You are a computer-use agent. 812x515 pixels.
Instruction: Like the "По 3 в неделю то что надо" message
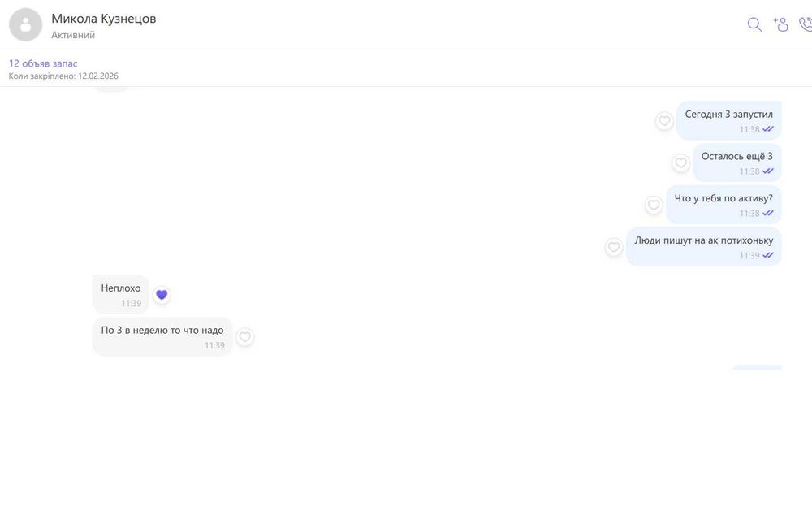(245, 337)
